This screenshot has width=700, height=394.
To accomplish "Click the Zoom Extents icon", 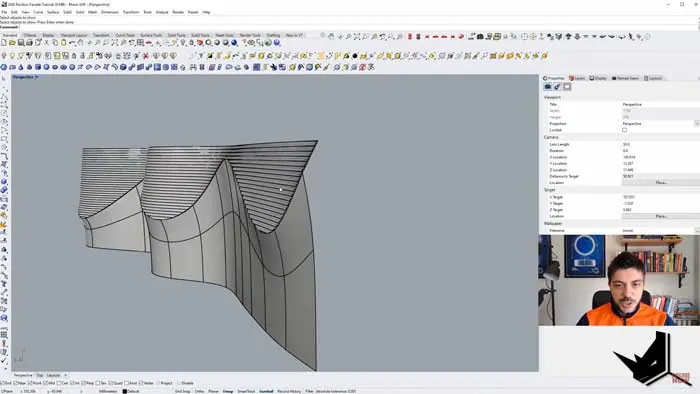I will [115, 43].
